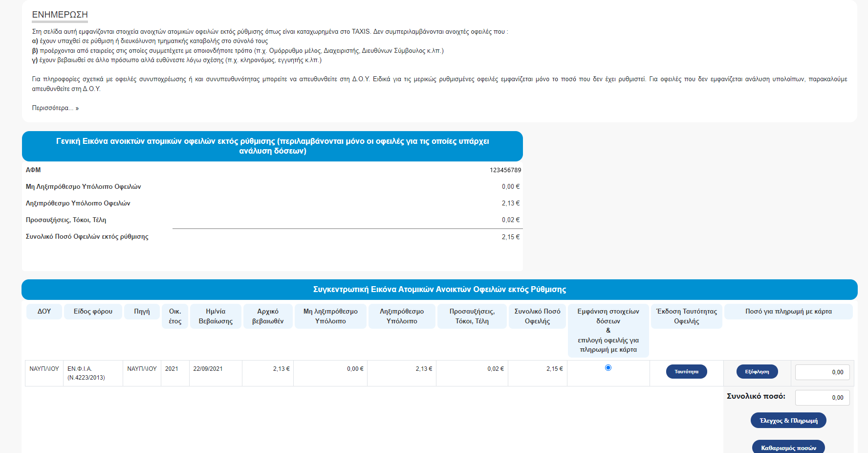Image resolution: width=868 pixels, height=453 pixels.
Task: Click the Συνολικό ποσό: label
Action: pos(756,396)
